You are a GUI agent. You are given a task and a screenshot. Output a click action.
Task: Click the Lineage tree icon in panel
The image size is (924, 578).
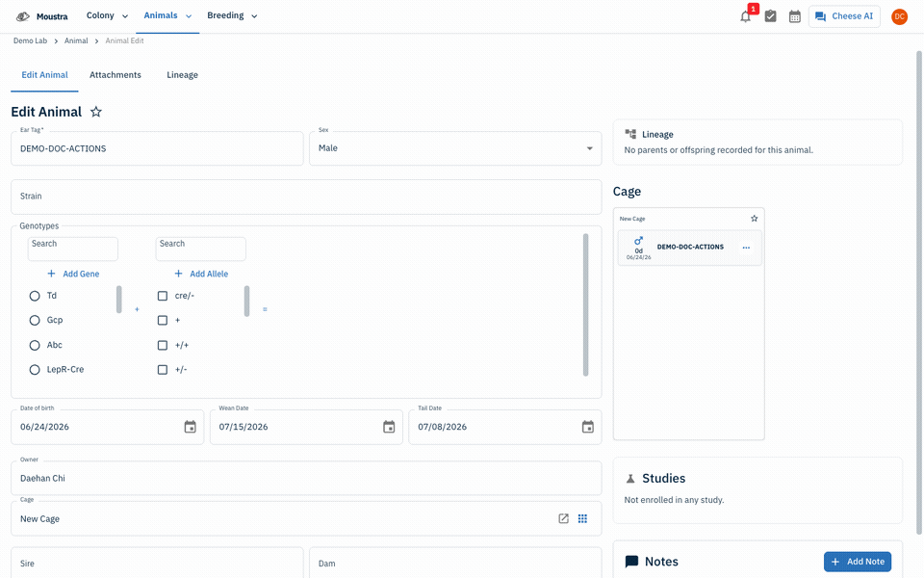[x=630, y=134]
